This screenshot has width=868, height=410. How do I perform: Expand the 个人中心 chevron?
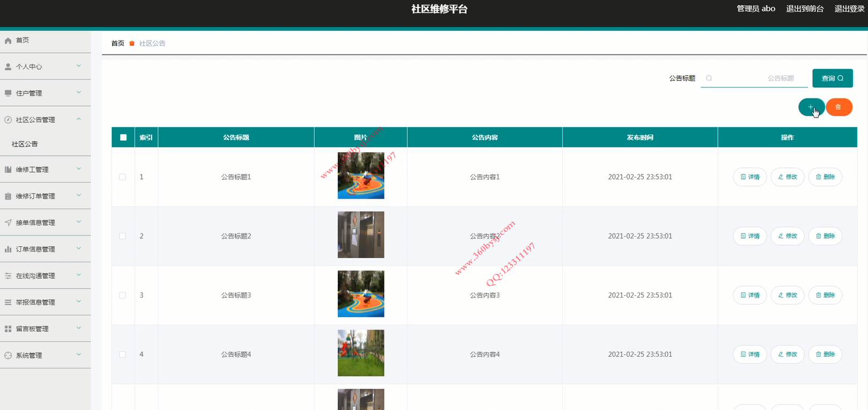(x=79, y=66)
